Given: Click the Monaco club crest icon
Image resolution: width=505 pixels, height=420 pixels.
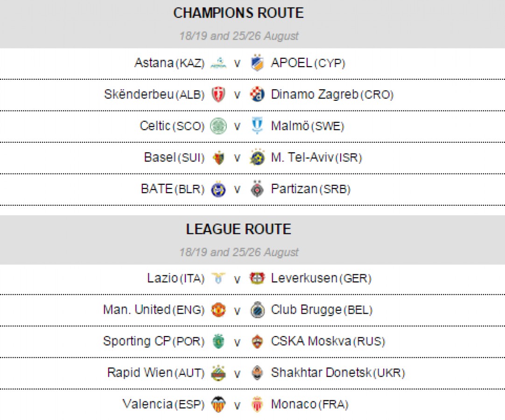Looking at the screenshot, I should tap(257, 404).
